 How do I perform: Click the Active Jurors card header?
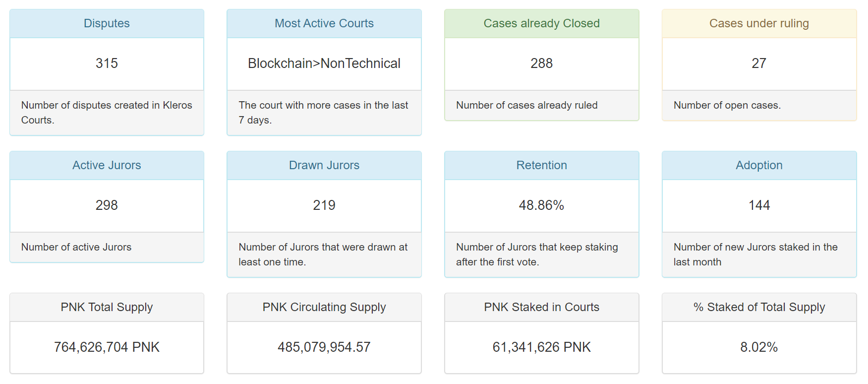tap(107, 165)
